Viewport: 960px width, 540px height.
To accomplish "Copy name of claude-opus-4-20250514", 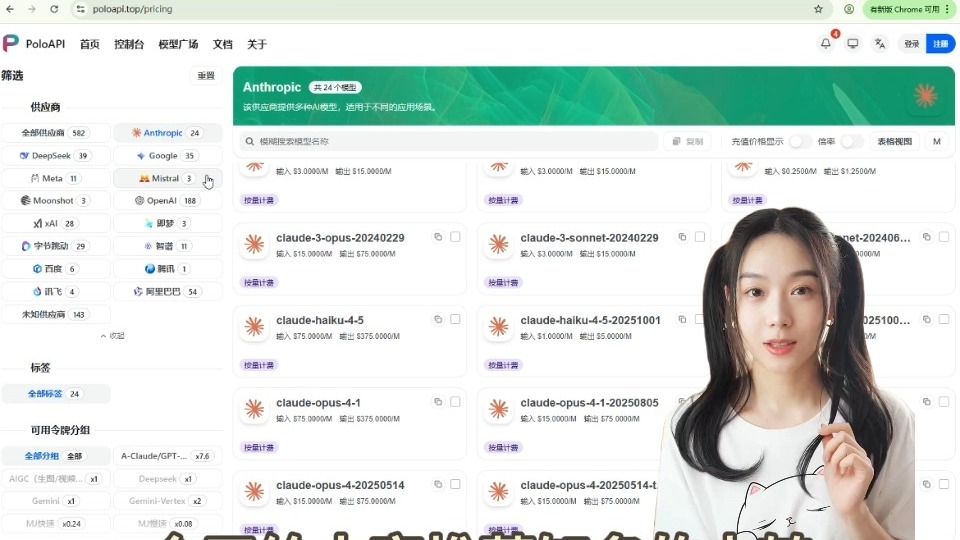I will point(438,484).
